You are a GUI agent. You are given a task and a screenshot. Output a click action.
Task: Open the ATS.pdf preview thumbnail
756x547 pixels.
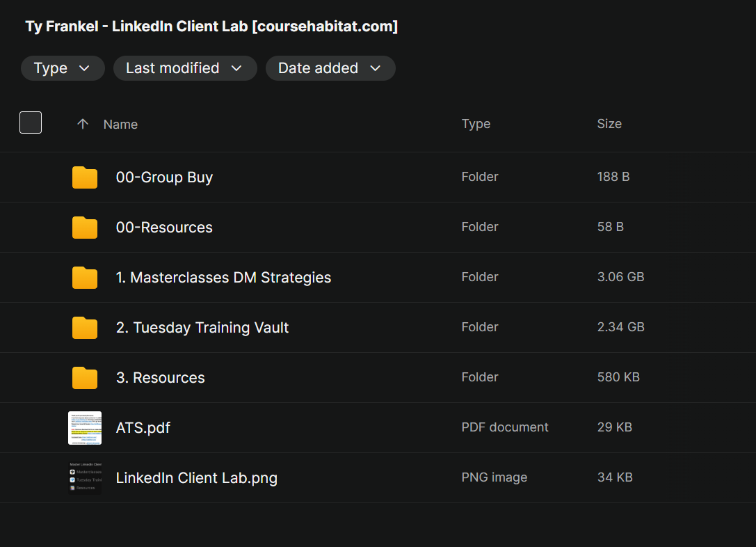[x=85, y=427]
